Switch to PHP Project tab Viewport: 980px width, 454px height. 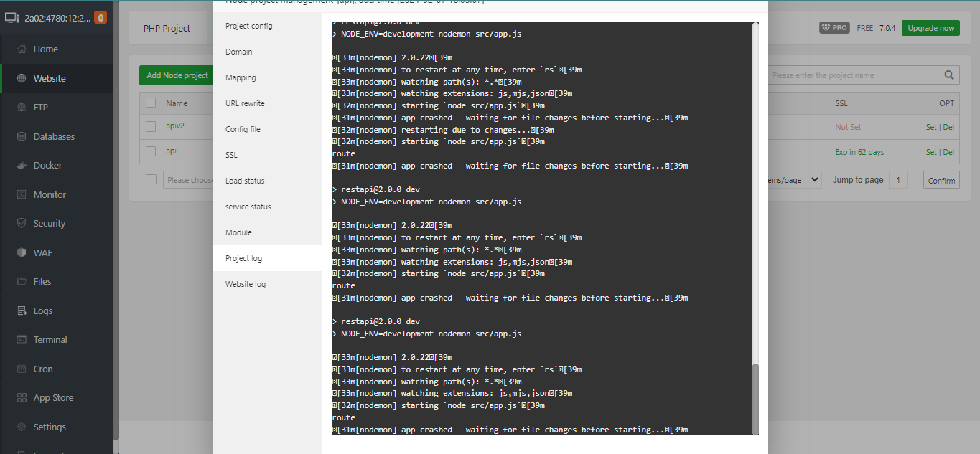tap(167, 29)
